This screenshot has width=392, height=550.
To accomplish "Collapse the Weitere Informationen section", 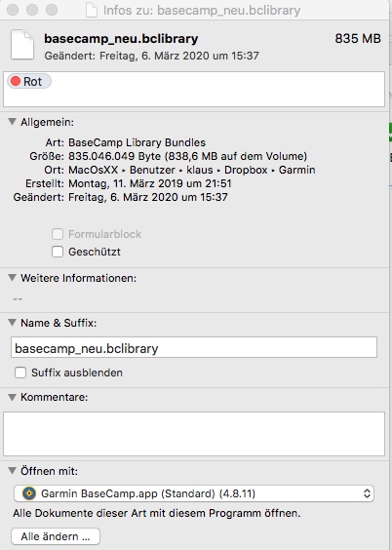I will [x=13, y=278].
